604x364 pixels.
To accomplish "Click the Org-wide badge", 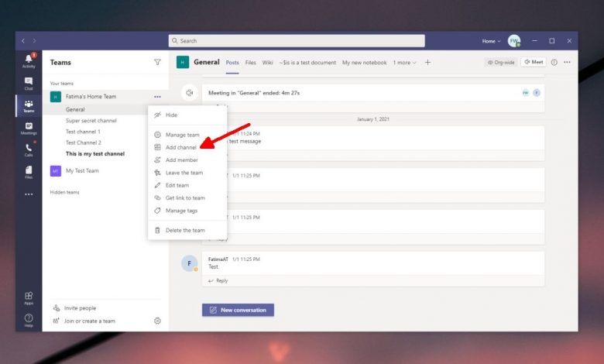I will [x=501, y=63].
